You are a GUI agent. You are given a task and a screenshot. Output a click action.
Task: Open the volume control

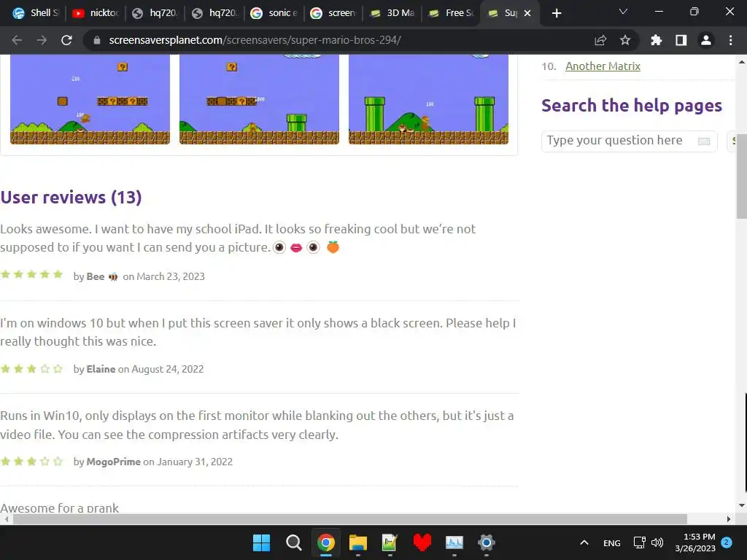point(657,542)
